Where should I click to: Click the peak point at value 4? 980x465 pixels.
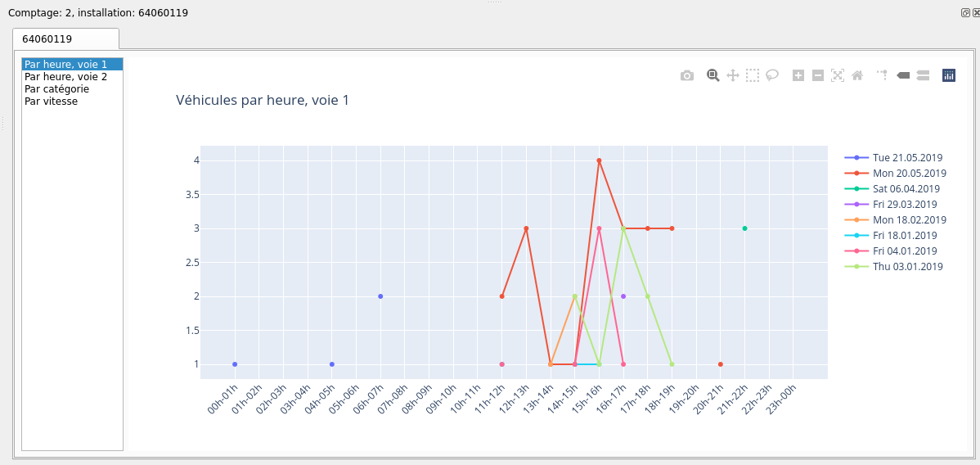599,160
